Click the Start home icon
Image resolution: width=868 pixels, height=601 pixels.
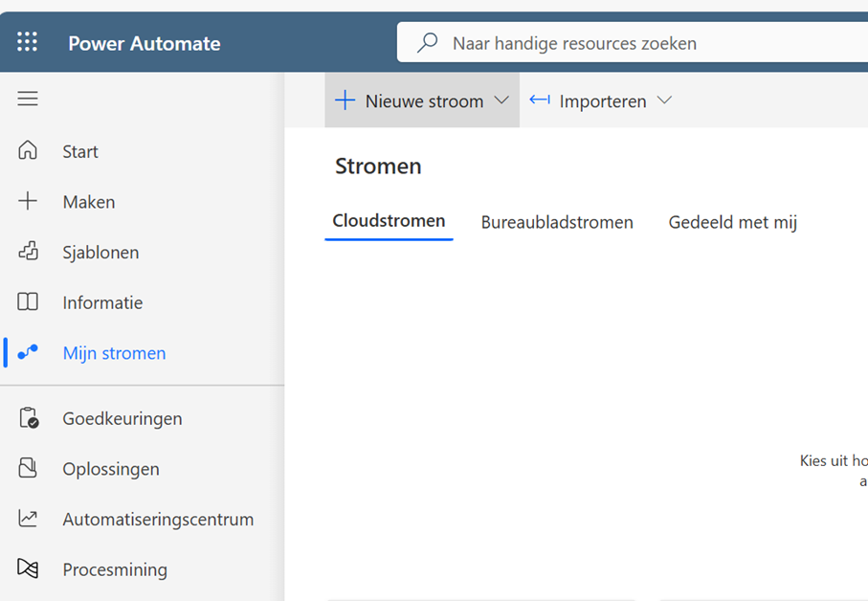[28, 150]
